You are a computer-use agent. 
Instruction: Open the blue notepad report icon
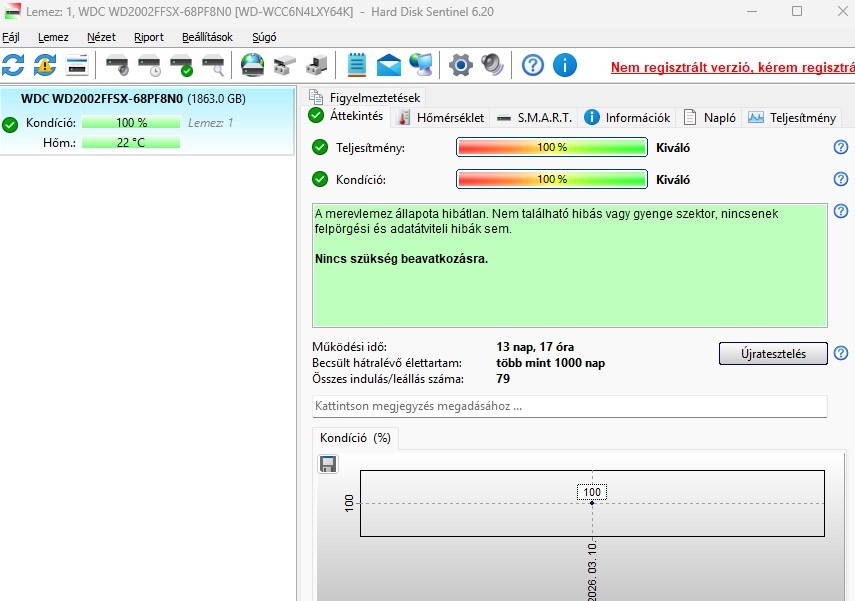[357, 65]
